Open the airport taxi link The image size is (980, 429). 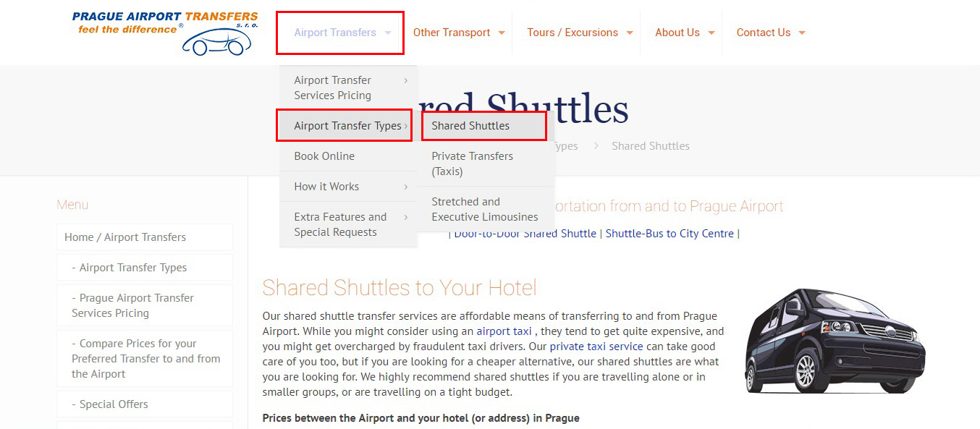504,331
